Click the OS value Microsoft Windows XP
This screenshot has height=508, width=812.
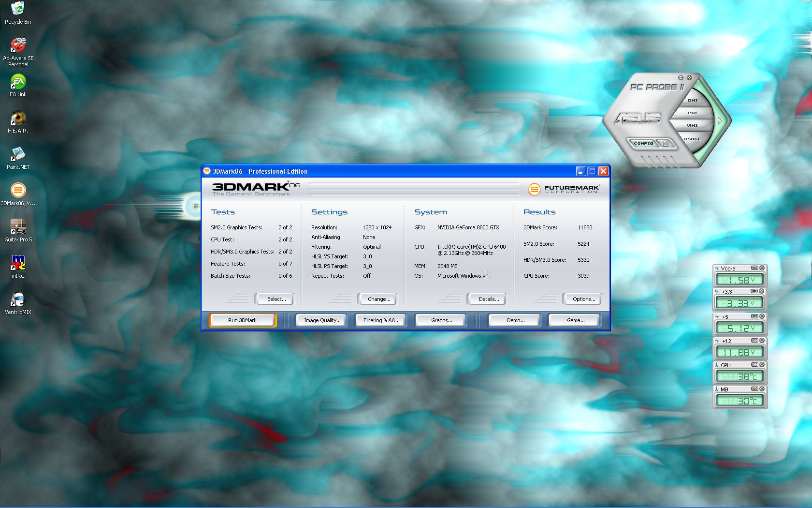click(x=463, y=276)
